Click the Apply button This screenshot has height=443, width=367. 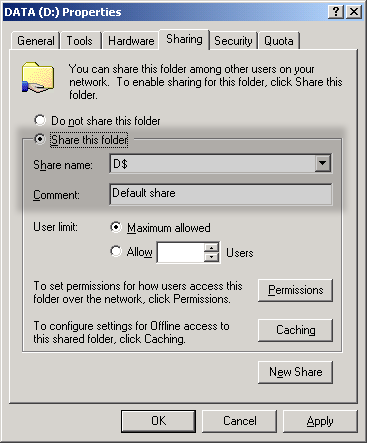(x=320, y=421)
